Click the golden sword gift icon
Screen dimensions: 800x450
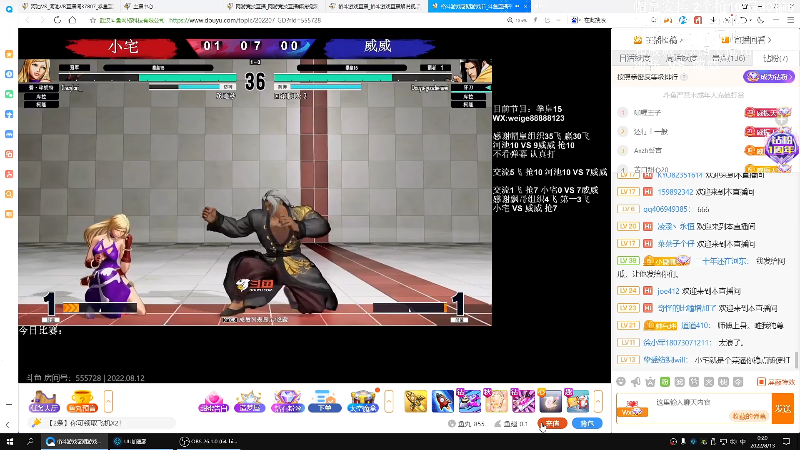[416, 401]
